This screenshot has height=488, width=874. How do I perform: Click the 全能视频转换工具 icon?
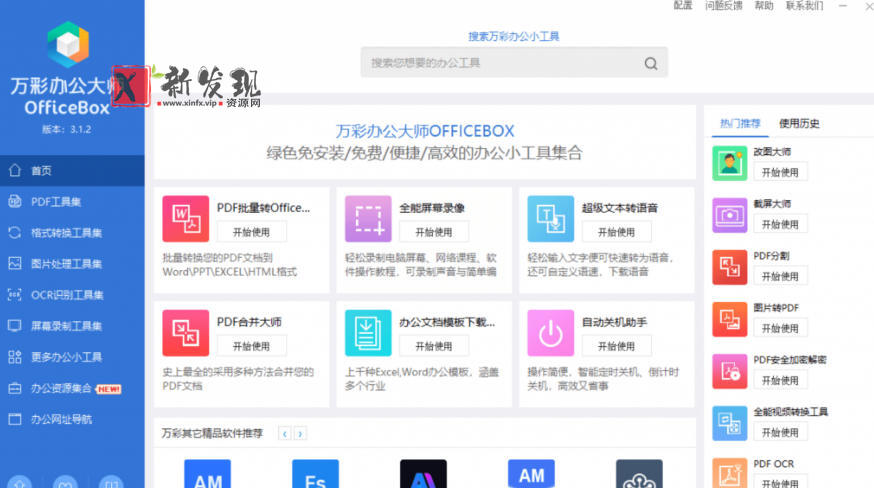click(730, 423)
